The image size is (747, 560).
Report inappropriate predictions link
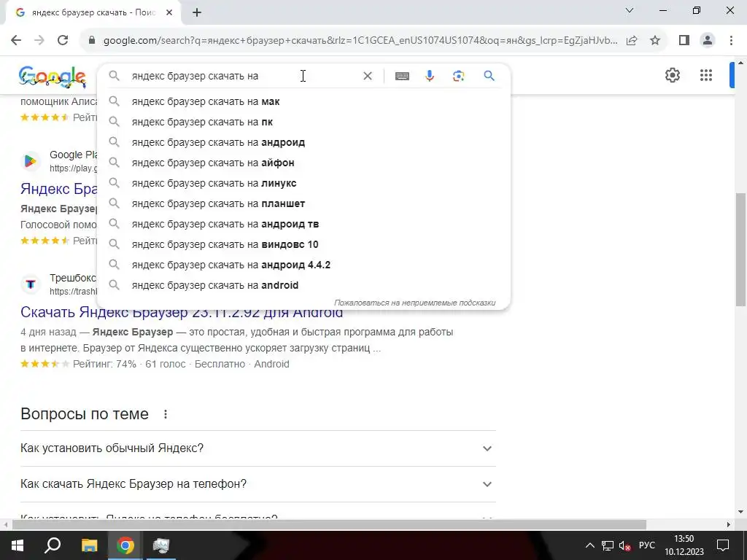point(414,303)
